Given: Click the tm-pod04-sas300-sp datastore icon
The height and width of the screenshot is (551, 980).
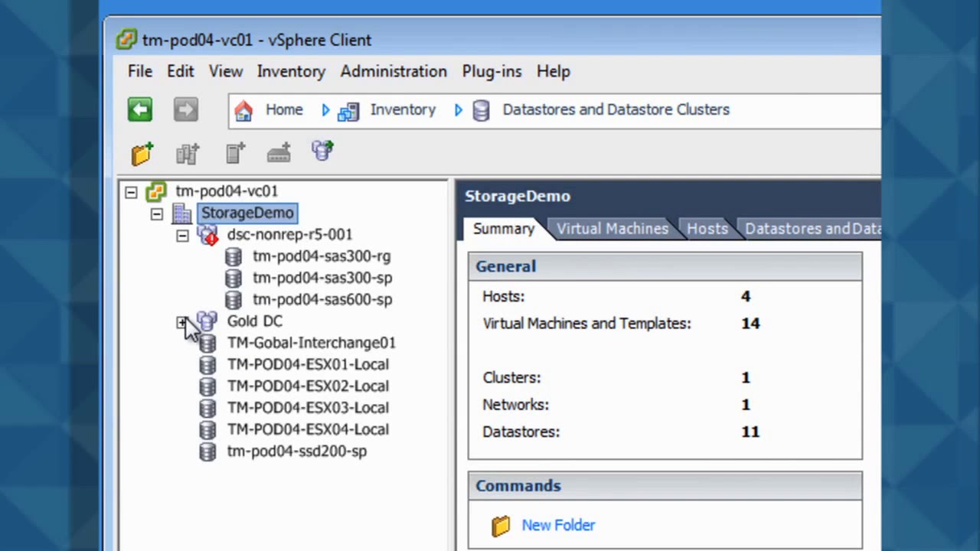Looking at the screenshot, I should point(234,278).
